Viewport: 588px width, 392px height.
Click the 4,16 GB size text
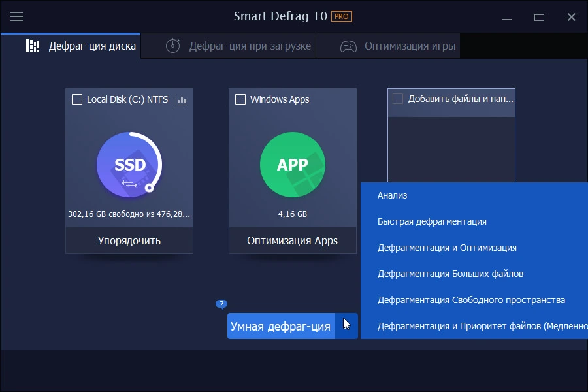(x=293, y=214)
